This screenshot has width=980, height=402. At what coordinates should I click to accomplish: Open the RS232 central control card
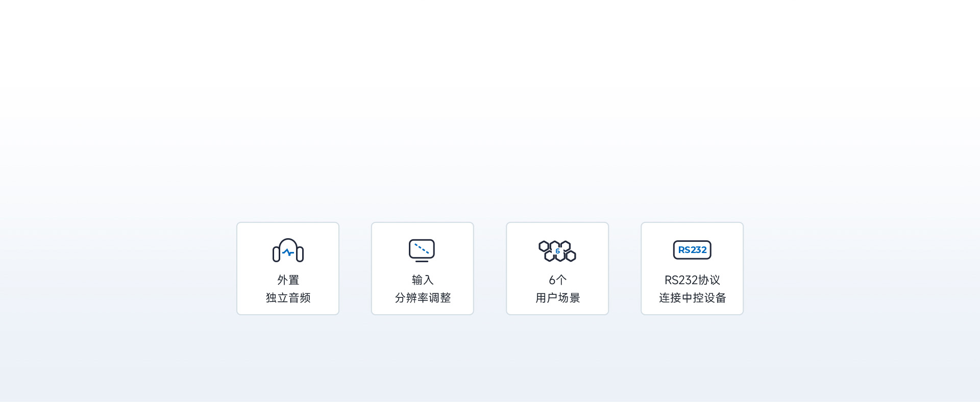692,268
